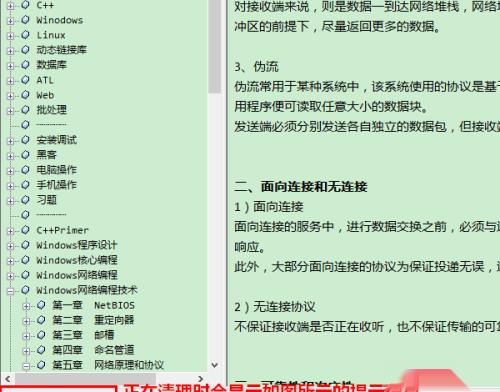Click the node icon beside Windows网络编程
Viewport: 500px width, 392px height.
coord(25,275)
